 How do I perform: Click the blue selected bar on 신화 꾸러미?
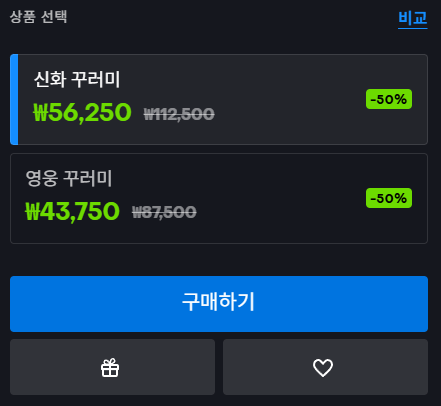click(14, 99)
